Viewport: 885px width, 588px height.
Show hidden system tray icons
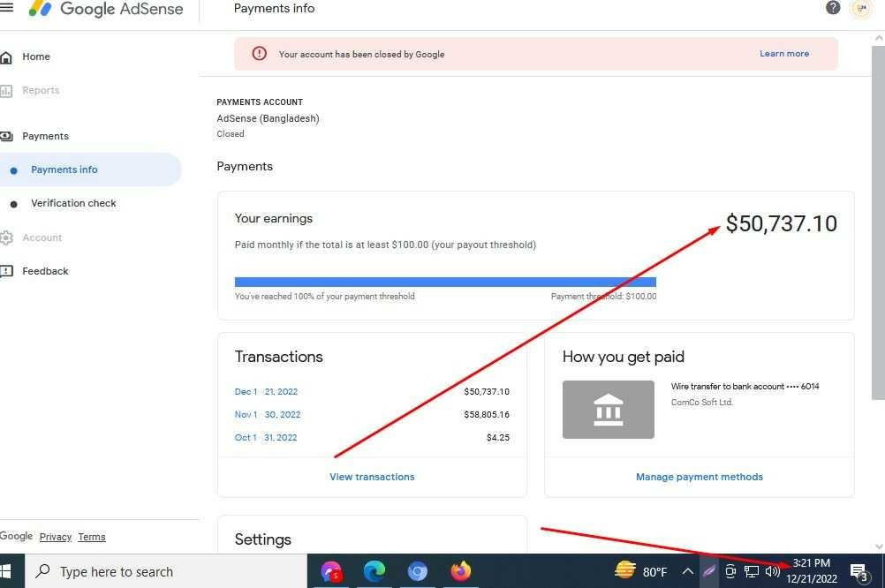click(687, 572)
